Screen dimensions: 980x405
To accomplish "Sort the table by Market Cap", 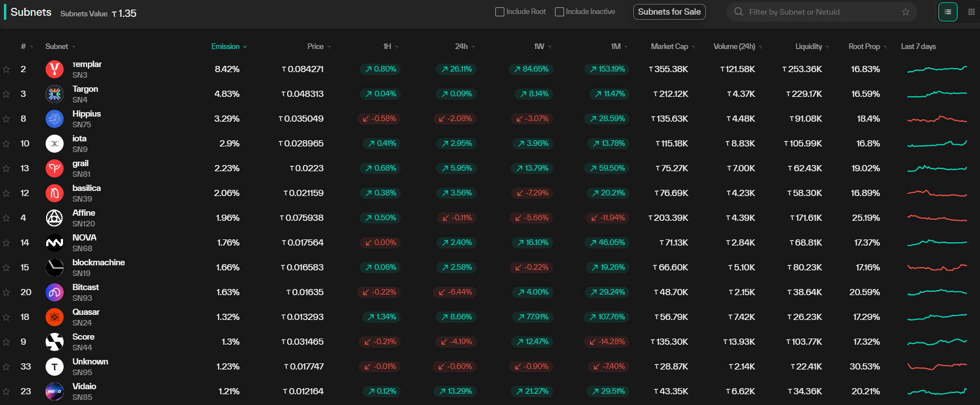I will click(672, 47).
